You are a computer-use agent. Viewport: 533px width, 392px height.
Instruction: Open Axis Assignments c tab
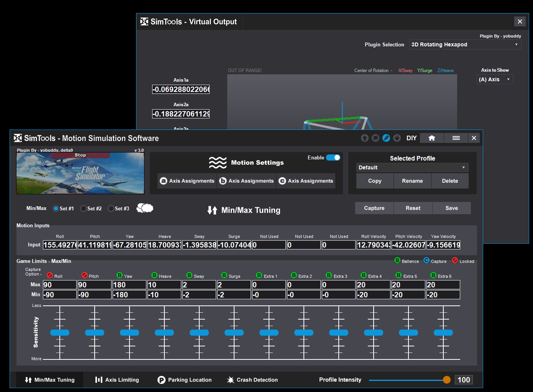(x=306, y=181)
